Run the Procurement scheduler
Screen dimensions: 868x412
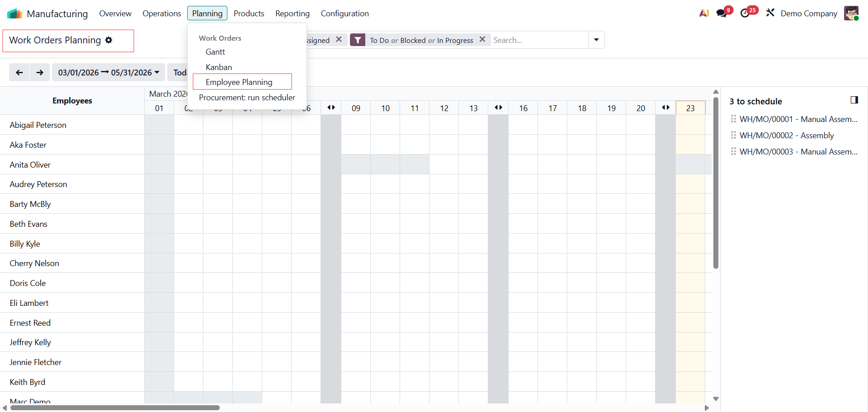coord(247,98)
